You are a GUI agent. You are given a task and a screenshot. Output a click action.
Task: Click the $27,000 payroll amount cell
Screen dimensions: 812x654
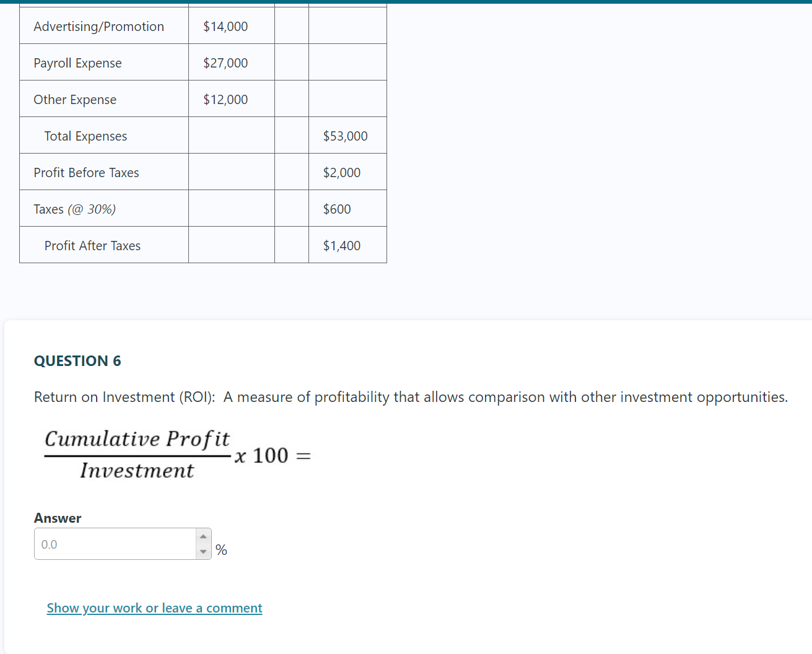pyautogui.click(x=225, y=63)
